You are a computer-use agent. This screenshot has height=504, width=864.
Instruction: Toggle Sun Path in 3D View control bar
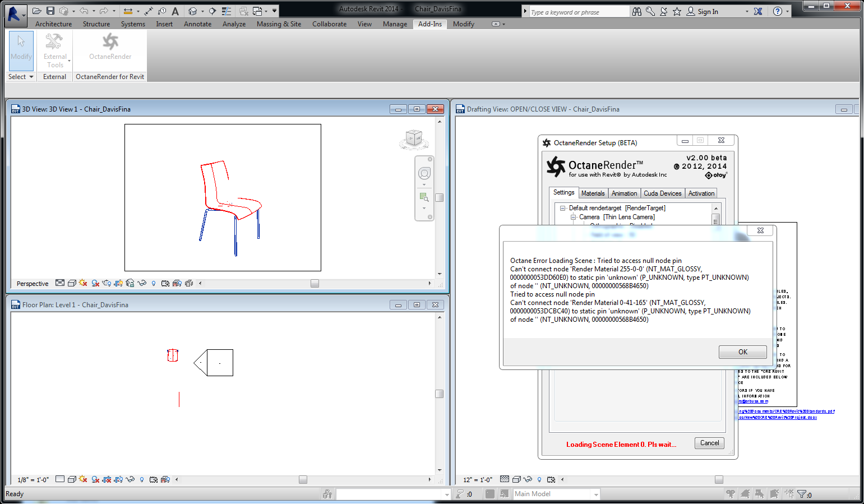[83, 283]
